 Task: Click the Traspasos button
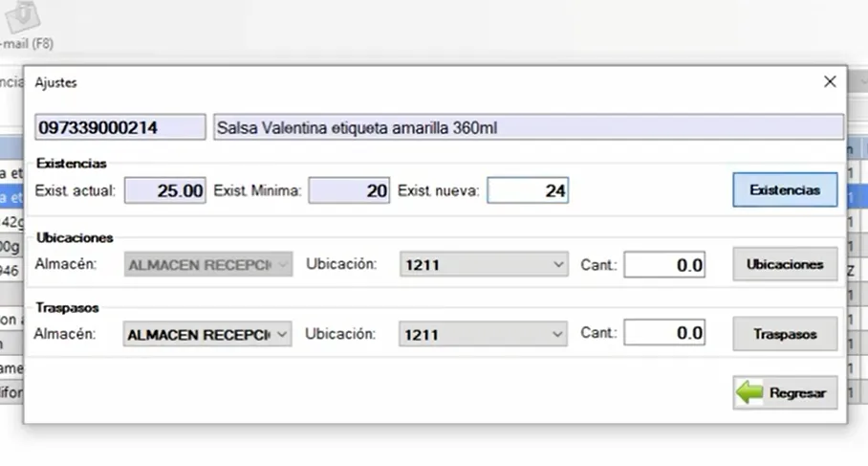coord(785,334)
